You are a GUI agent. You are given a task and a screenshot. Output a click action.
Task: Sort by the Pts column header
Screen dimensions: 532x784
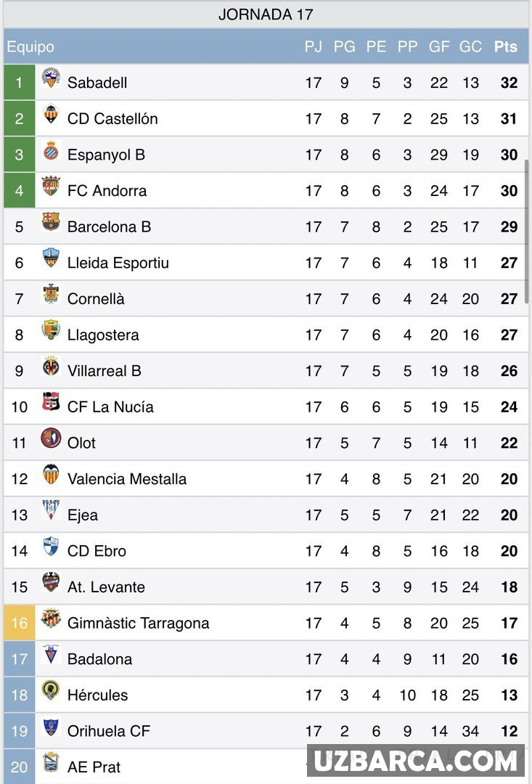click(506, 46)
